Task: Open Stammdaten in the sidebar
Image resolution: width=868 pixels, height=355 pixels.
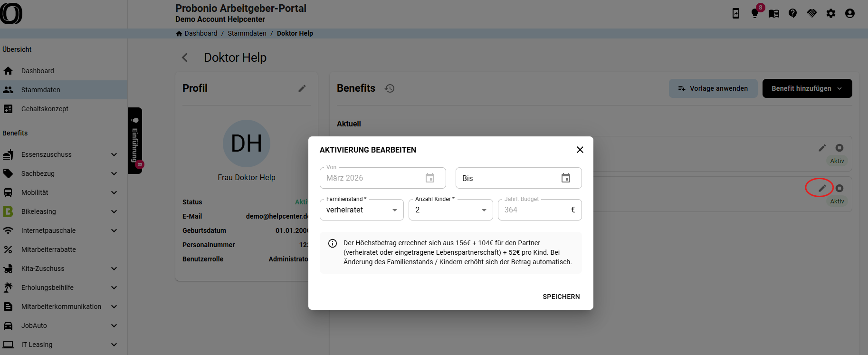Action: 64,90
